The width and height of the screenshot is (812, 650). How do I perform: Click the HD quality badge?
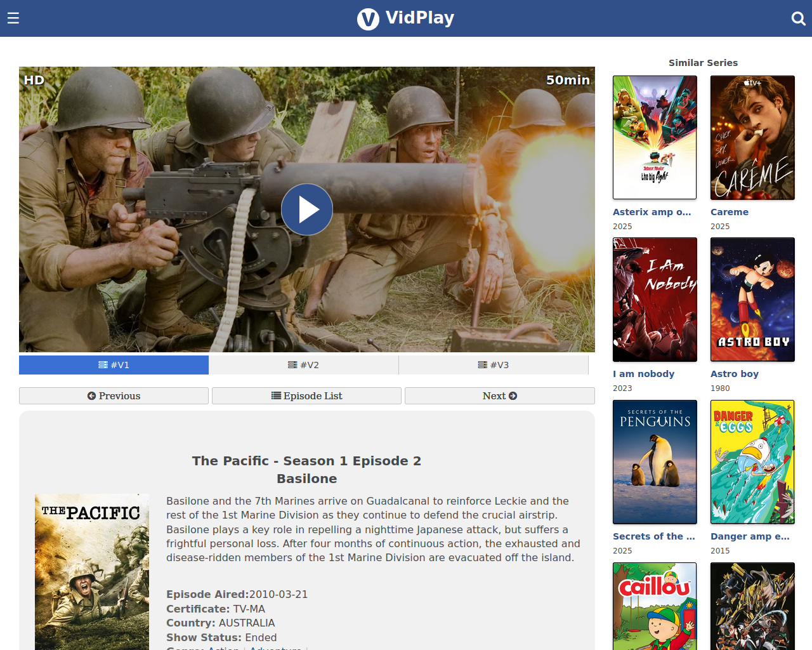click(x=34, y=80)
